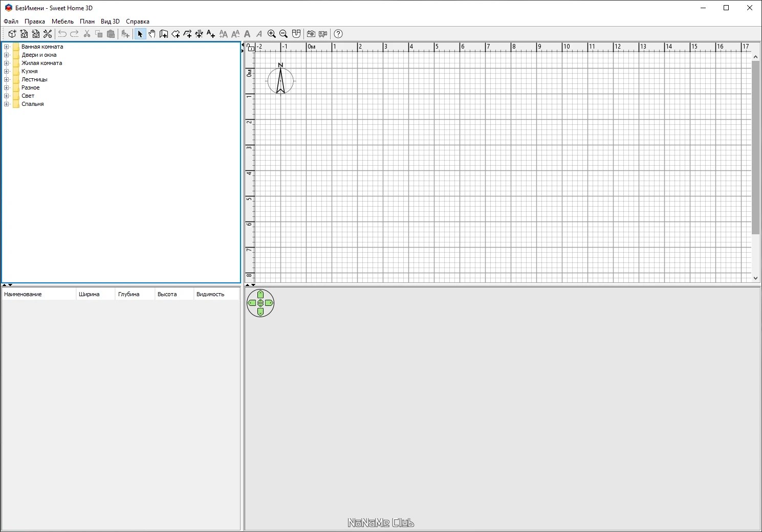This screenshot has height=532, width=762.
Task: Open the Preferences toolbar icon
Action: tap(48, 34)
